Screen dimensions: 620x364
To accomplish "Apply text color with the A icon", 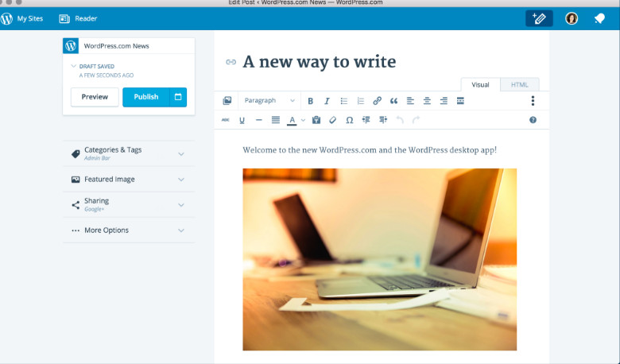I will click(292, 120).
